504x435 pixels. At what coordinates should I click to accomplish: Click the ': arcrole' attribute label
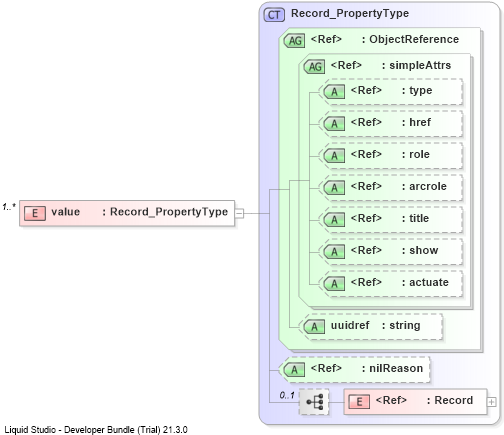(x=424, y=186)
